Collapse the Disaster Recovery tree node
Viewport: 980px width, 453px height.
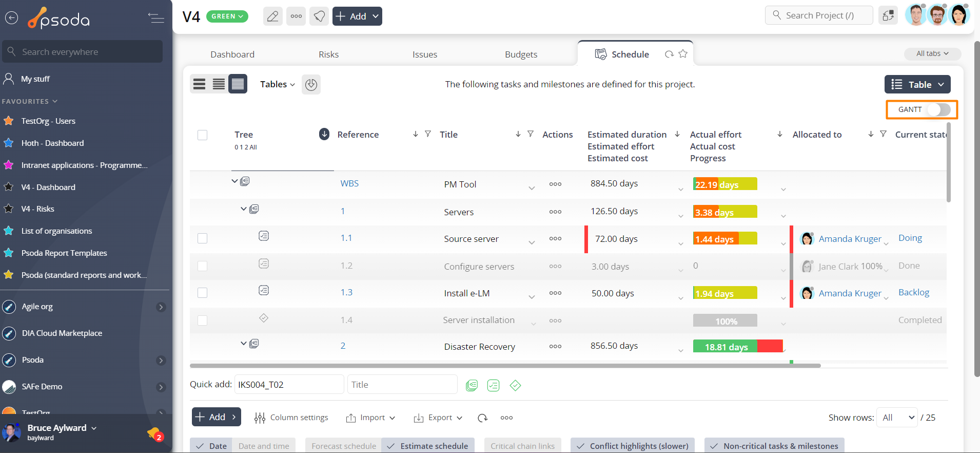pyautogui.click(x=244, y=343)
